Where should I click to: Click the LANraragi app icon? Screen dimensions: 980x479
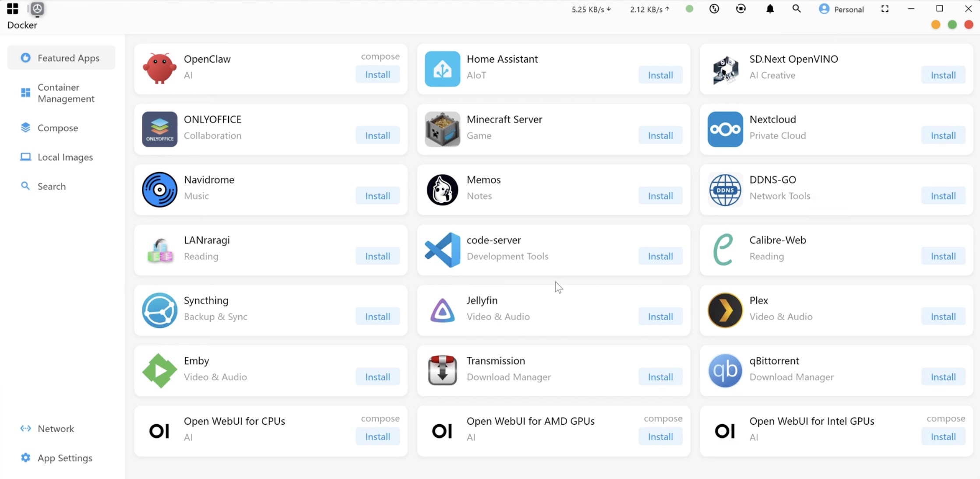159,250
